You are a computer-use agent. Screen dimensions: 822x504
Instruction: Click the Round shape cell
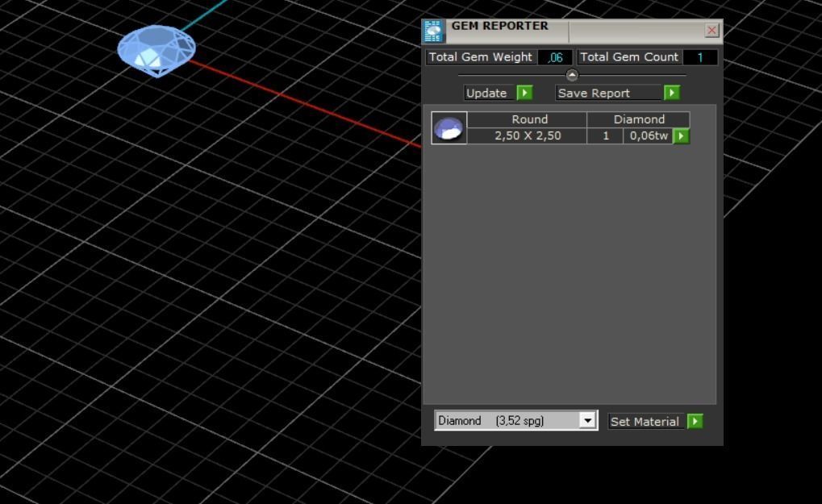tap(528, 119)
